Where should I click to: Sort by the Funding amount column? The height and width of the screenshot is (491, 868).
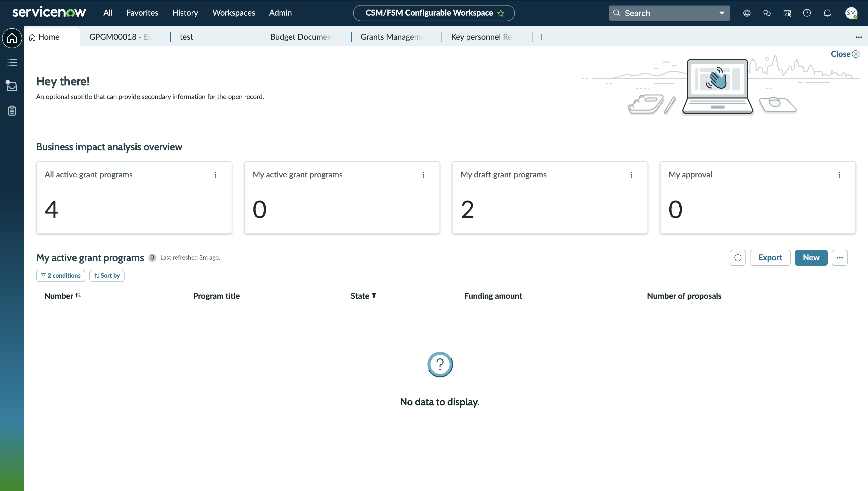[493, 296]
